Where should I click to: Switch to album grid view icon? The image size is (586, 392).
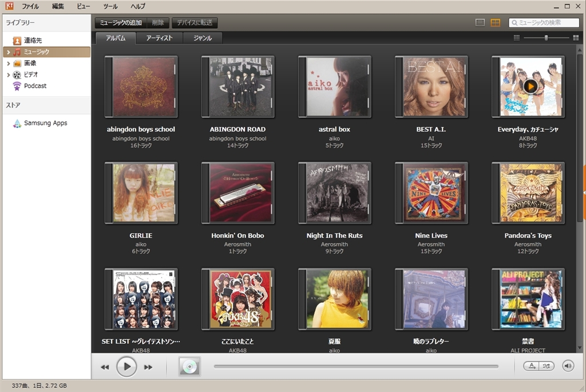[495, 23]
